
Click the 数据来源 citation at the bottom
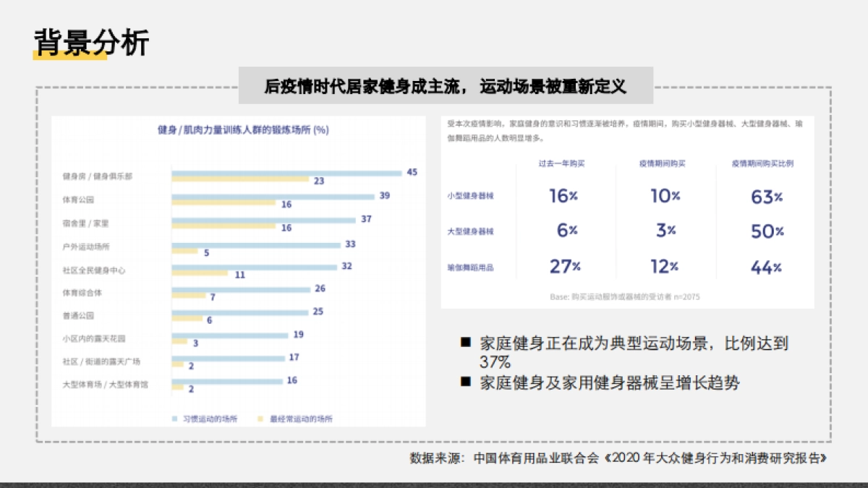618,458
